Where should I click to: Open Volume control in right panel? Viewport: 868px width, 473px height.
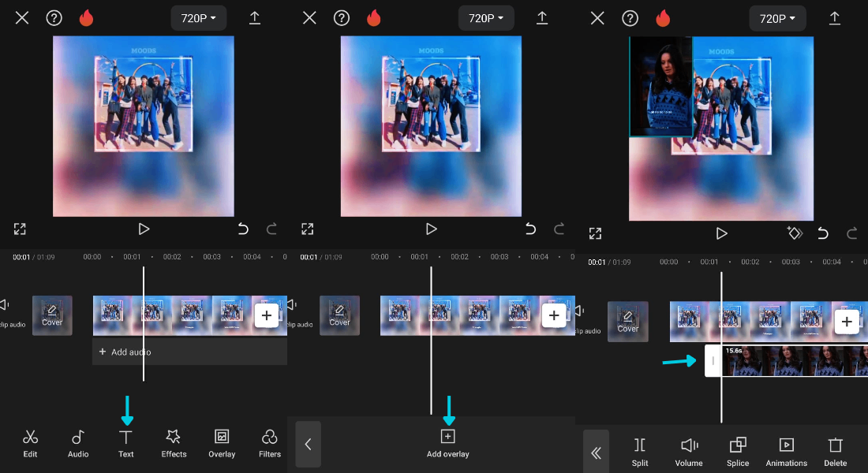click(689, 452)
